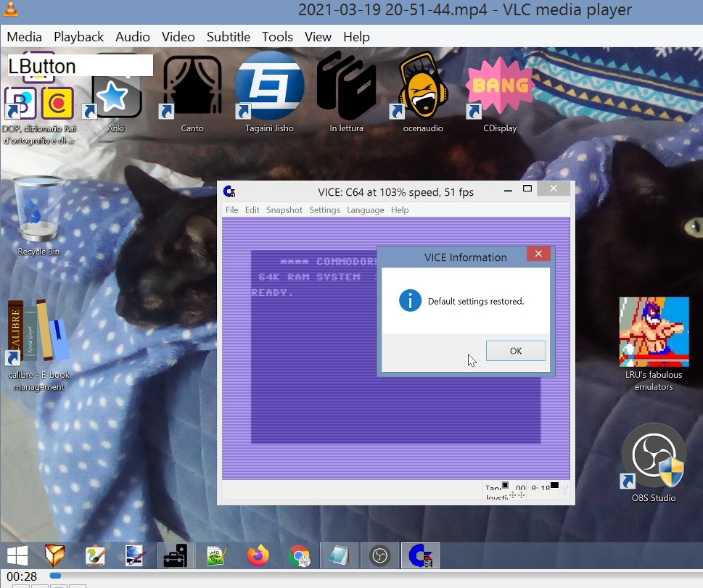This screenshot has width=703, height=588.
Task: Open the black toolbox taskbar icon
Action: [x=176, y=555]
